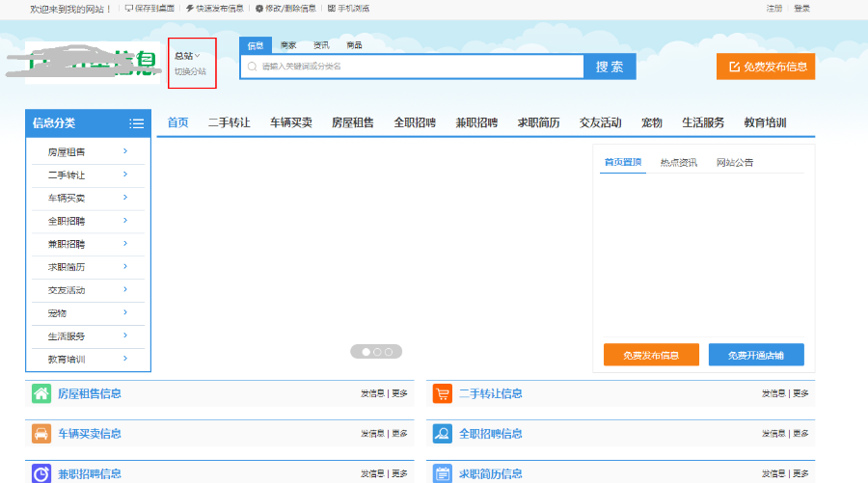Screen dimensions: 868x483
Task: Switch to 网站公告 tab
Action: click(735, 163)
